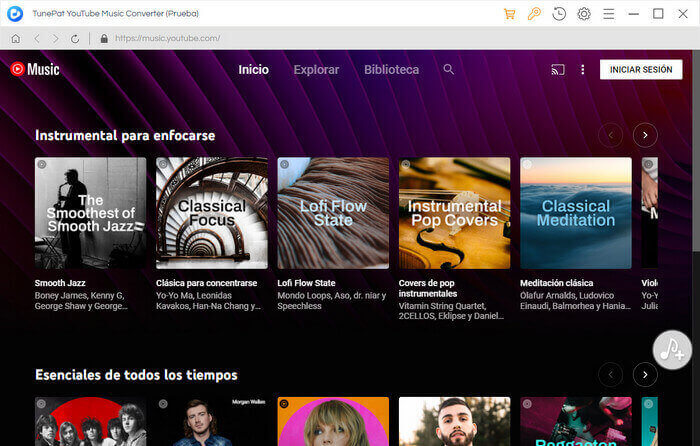Show next Instrumental para enfocarse items
The width and height of the screenshot is (700, 446).
tap(645, 135)
